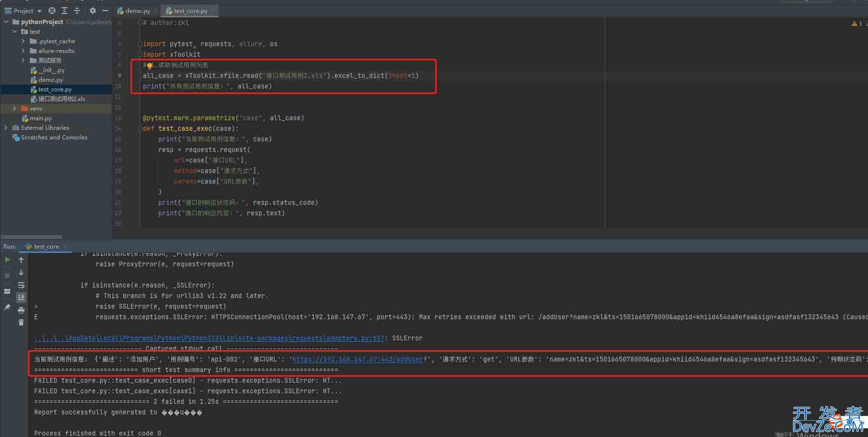Select Scratches and Consoles node
868x437 pixels.
click(54, 137)
